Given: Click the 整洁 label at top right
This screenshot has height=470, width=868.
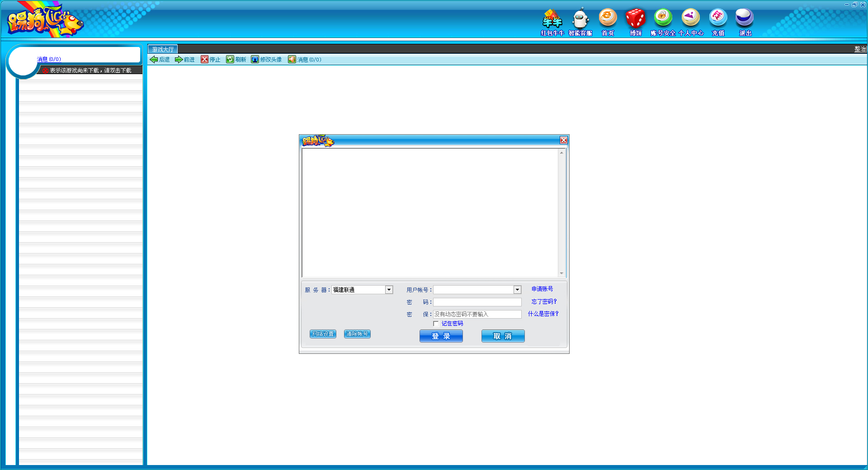Looking at the screenshot, I should pos(860,49).
